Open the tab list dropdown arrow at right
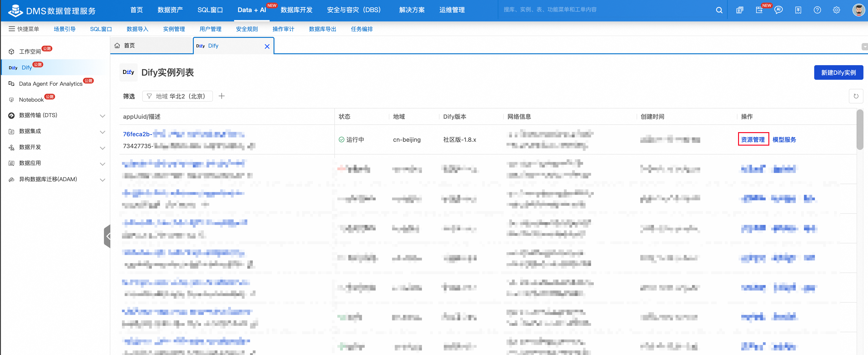This screenshot has width=868, height=355. click(x=865, y=46)
